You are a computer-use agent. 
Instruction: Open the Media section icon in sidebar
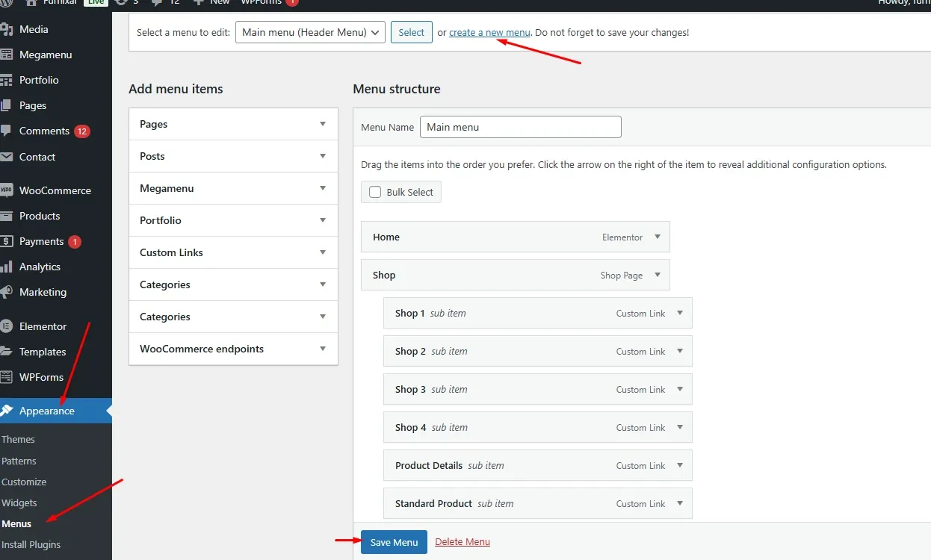(7, 29)
